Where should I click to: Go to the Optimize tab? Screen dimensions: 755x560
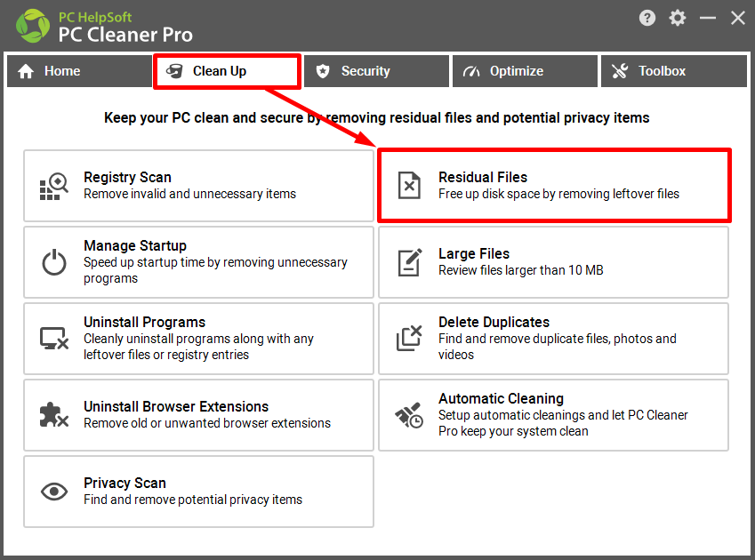[x=525, y=71]
